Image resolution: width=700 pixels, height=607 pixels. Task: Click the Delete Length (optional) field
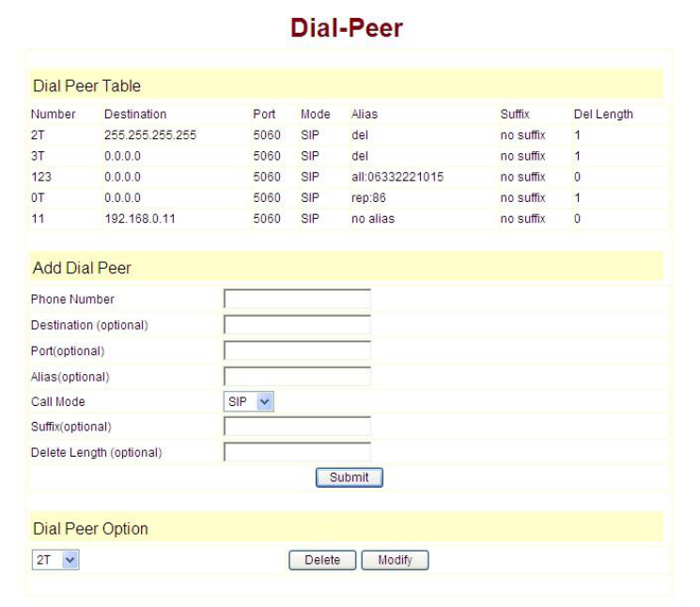297,452
